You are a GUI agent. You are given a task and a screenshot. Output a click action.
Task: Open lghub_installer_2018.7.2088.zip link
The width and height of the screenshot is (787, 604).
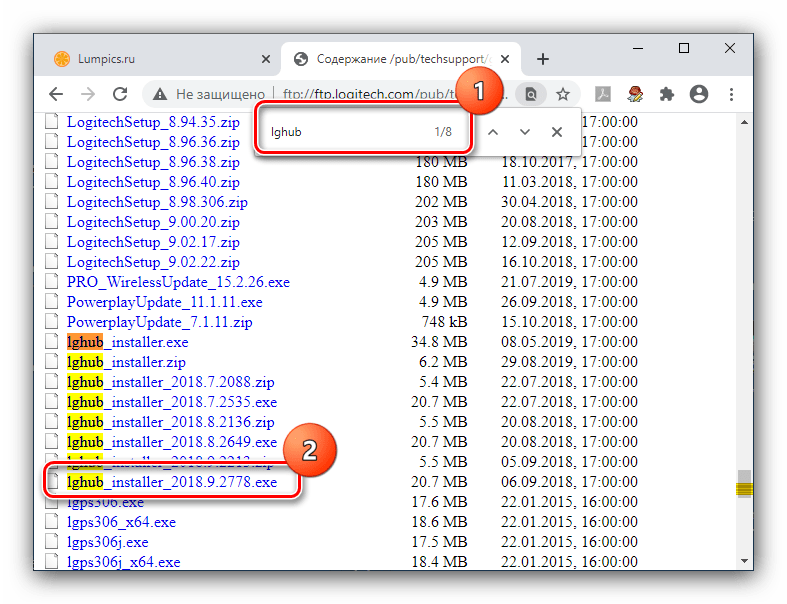coord(171,383)
